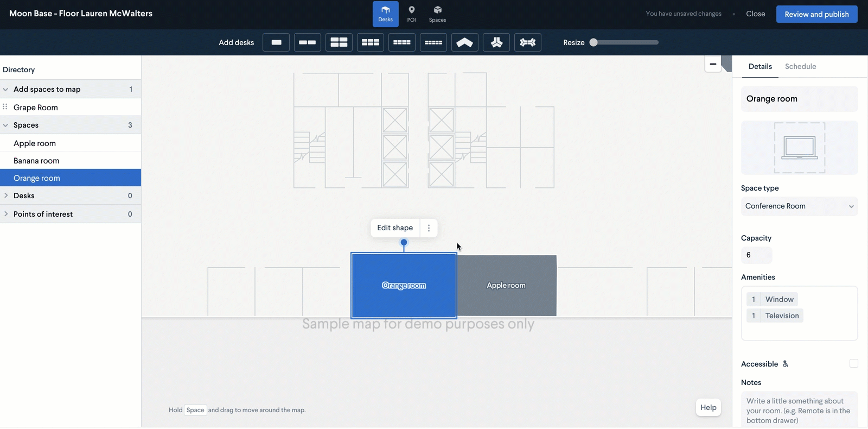The height and width of the screenshot is (429, 868).
Task: Click the Window amenity tag
Action: point(772,299)
